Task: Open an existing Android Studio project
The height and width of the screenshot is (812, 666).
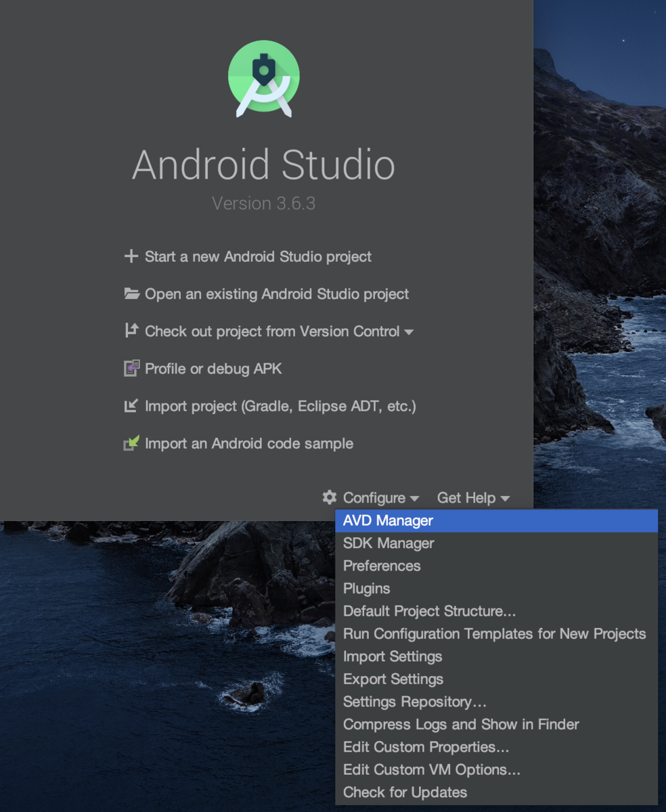Action: click(277, 294)
